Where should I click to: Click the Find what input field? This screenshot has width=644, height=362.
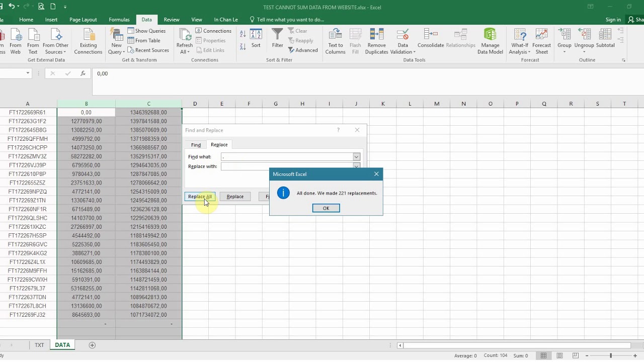pos(287,157)
